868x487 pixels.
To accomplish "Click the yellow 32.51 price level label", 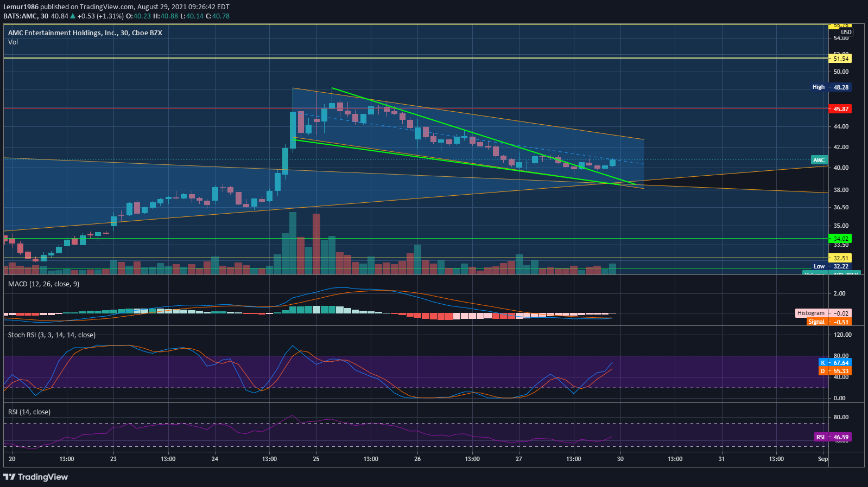I will pos(840,258).
